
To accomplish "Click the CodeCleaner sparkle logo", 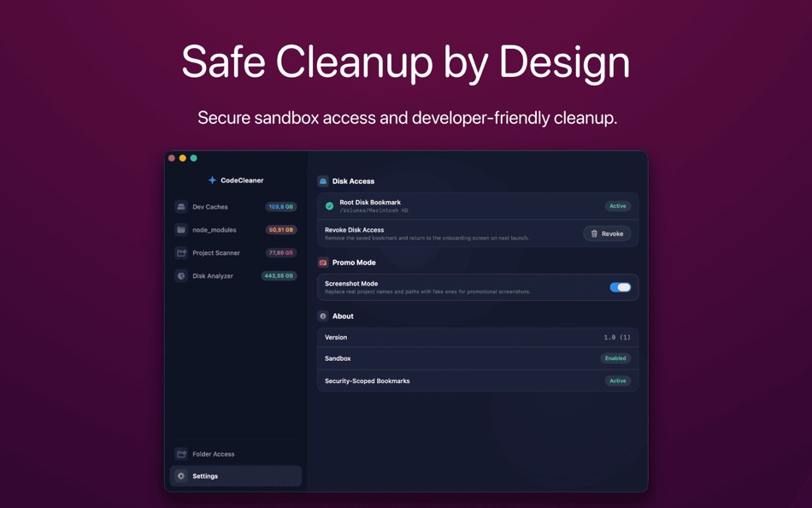I will click(x=212, y=180).
